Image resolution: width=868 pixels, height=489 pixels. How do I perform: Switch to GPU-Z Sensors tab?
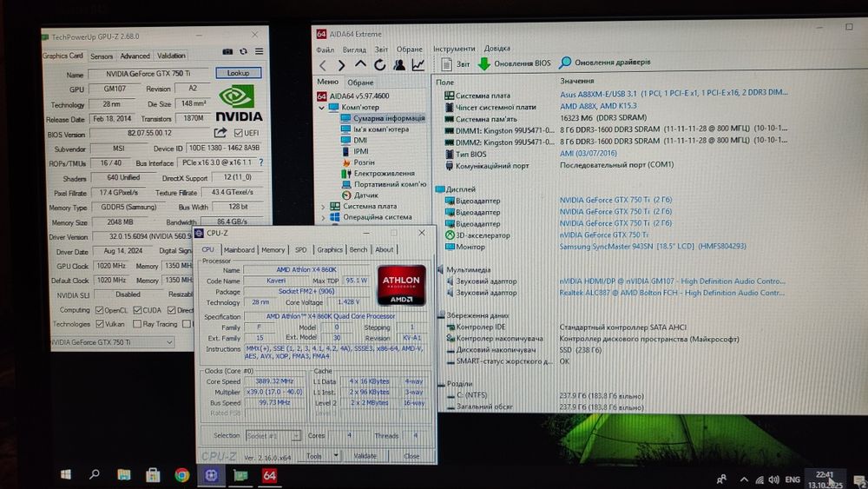[x=102, y=56]
